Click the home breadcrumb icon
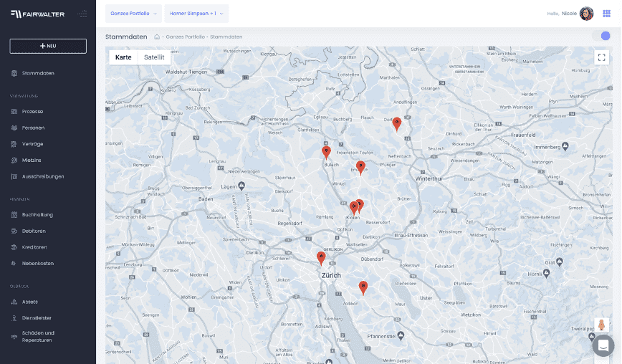The height and width of the screenshot is (364, 622). pyautogui.click(x=157, y=37)
